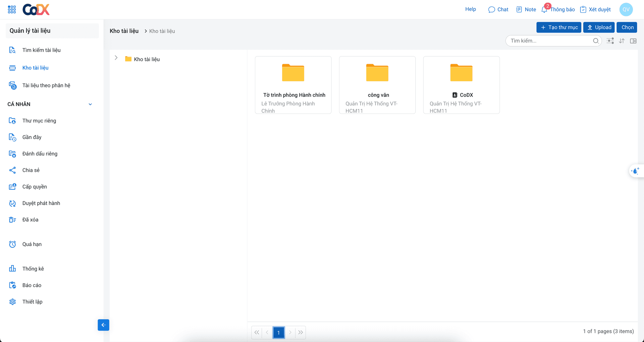Open the app launcher grid icon
The width and height of the screenshot is (644, 342).
coord(12,9)
